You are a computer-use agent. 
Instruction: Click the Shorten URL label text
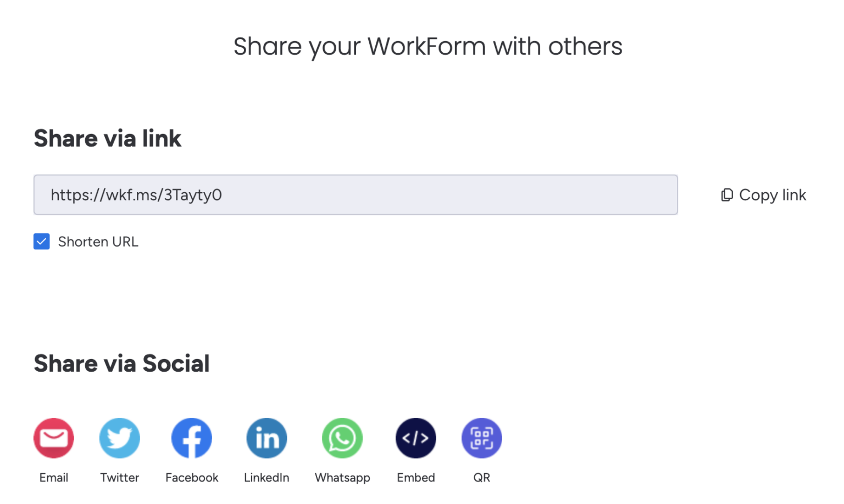click(x=98, y=242)
